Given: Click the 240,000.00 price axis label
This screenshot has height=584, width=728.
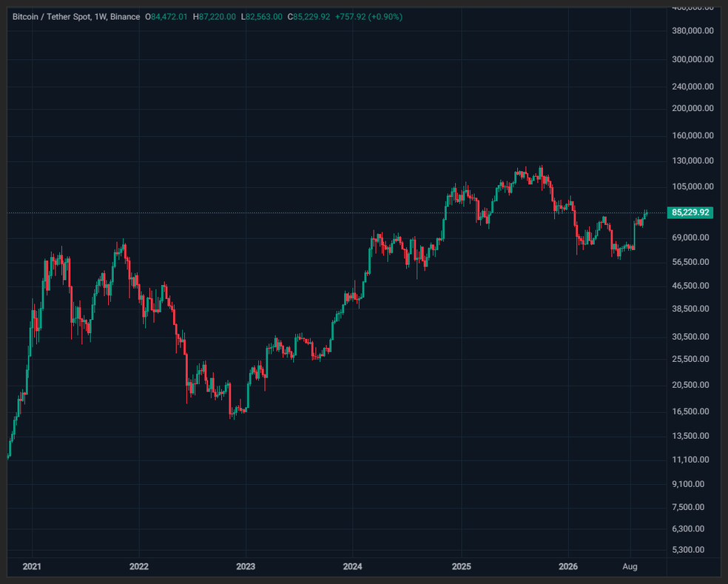Looking at the screenshot, I should click(692, 87).
